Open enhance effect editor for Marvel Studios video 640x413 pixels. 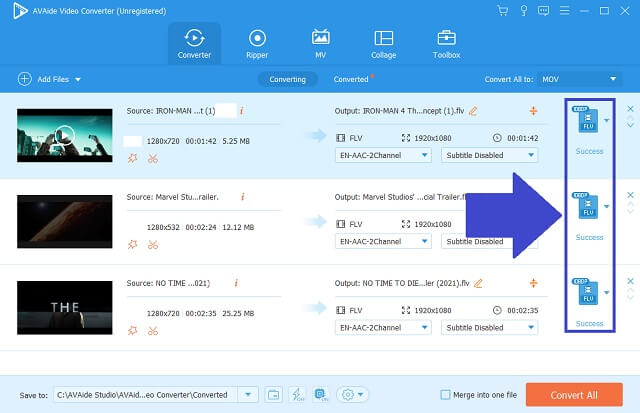click(133, 244)
